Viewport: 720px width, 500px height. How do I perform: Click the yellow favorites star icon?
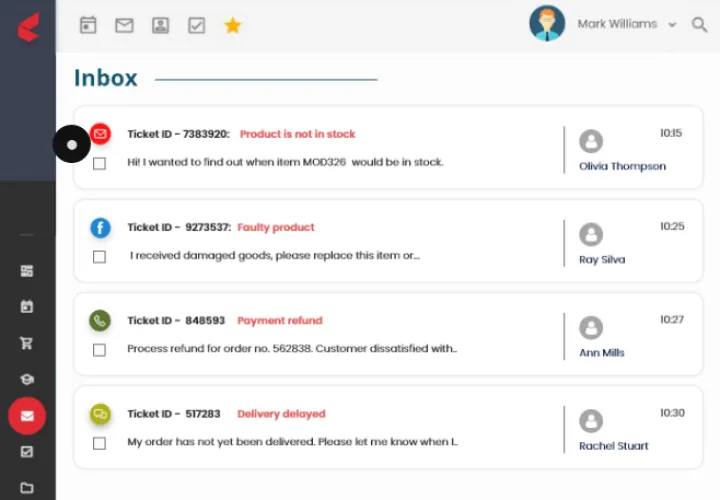coord(233,25)
